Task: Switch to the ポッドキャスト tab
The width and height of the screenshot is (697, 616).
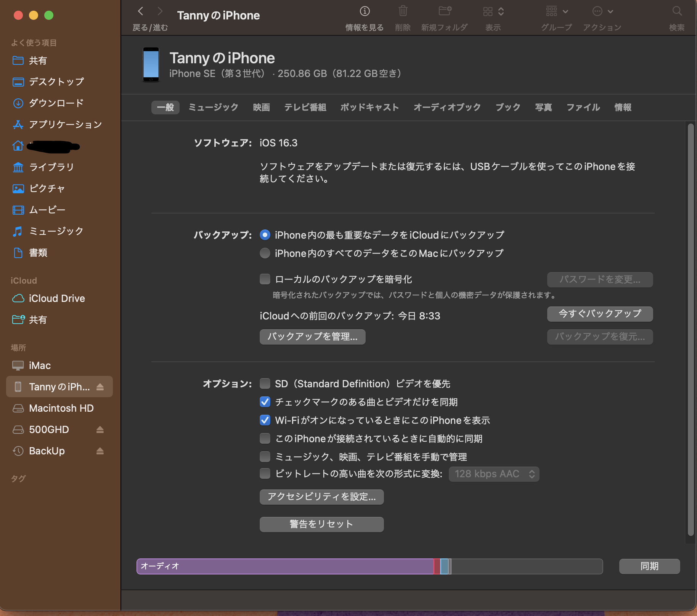Action: click(370, 107)
